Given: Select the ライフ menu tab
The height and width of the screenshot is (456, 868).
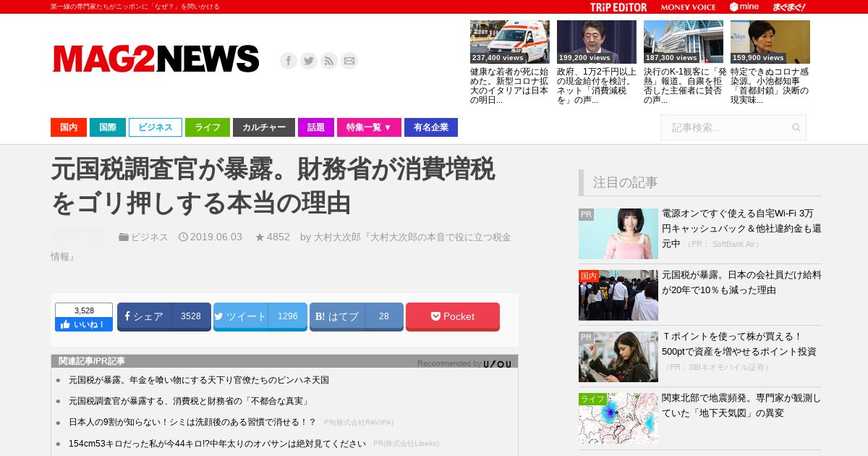Looking at the screenshot, I should [208, 127].
